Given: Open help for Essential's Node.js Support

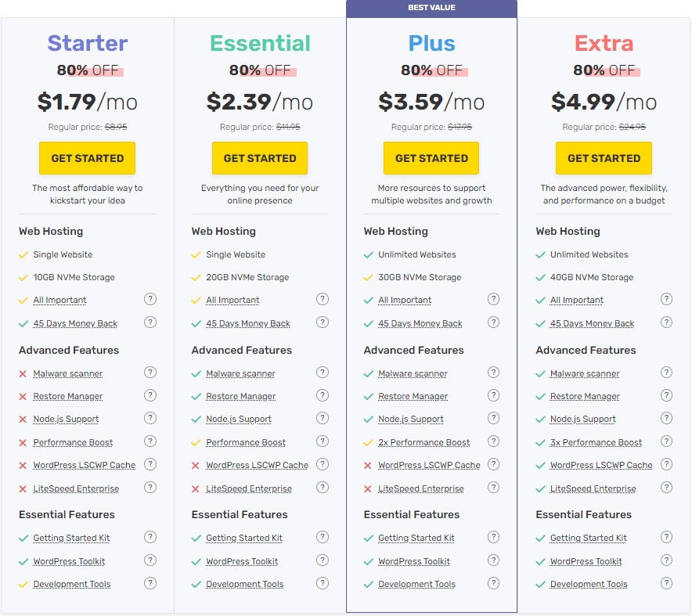Looking at the screenshot, I should click(323, 419).
